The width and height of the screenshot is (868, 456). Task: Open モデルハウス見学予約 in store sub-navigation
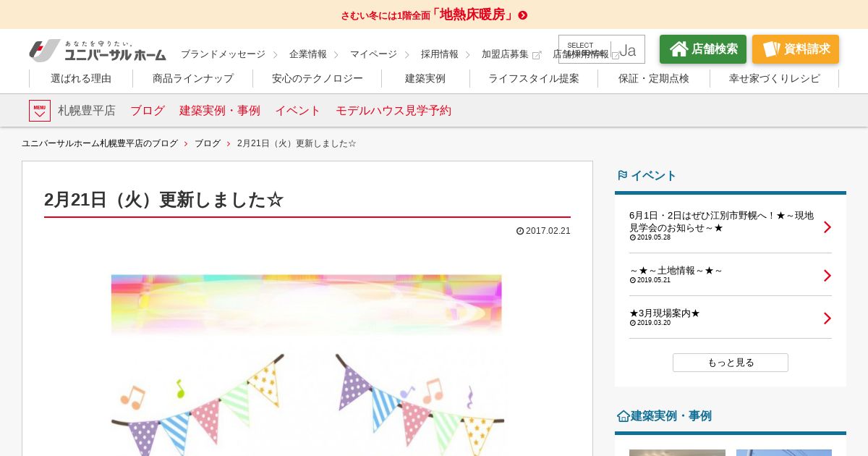pos(393,111)
